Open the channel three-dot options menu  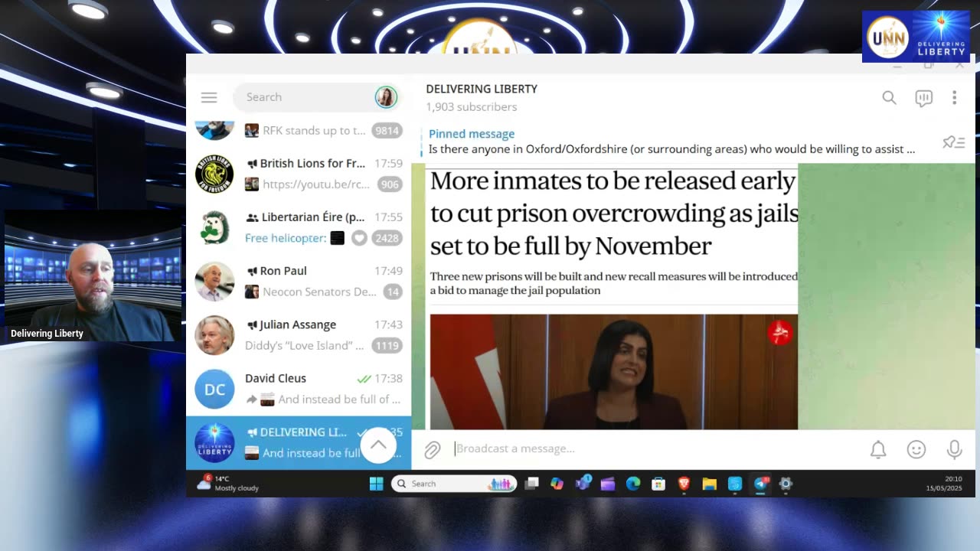[x=954, y=97]
